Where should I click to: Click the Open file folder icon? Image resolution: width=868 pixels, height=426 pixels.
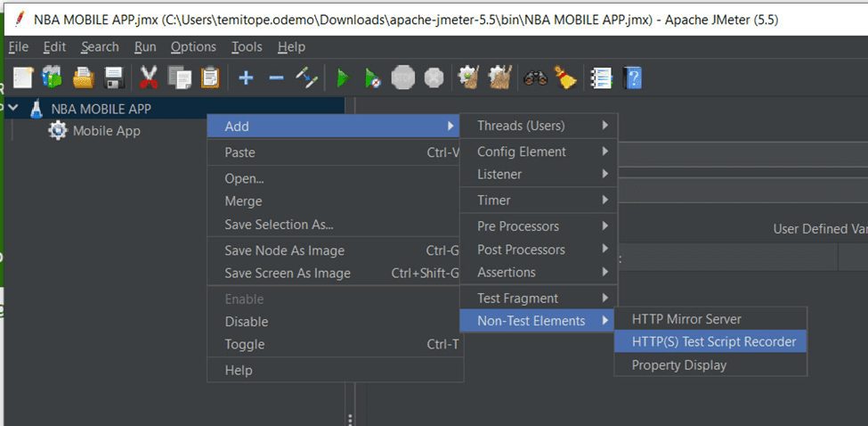pos(83,78)
